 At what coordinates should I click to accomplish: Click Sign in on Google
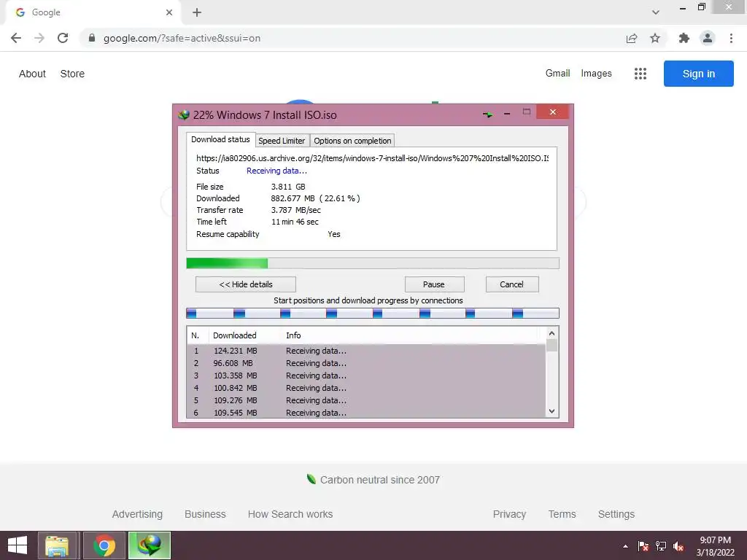698,74
